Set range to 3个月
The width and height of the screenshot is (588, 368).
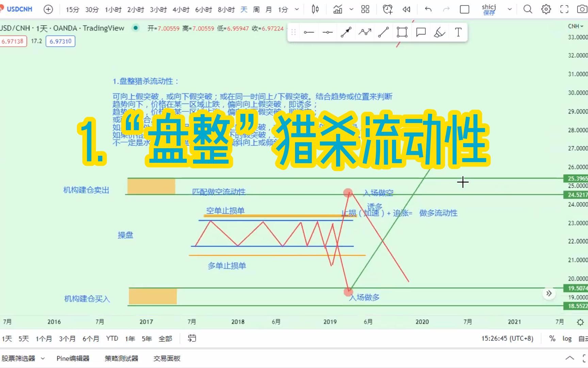[67, 338]
